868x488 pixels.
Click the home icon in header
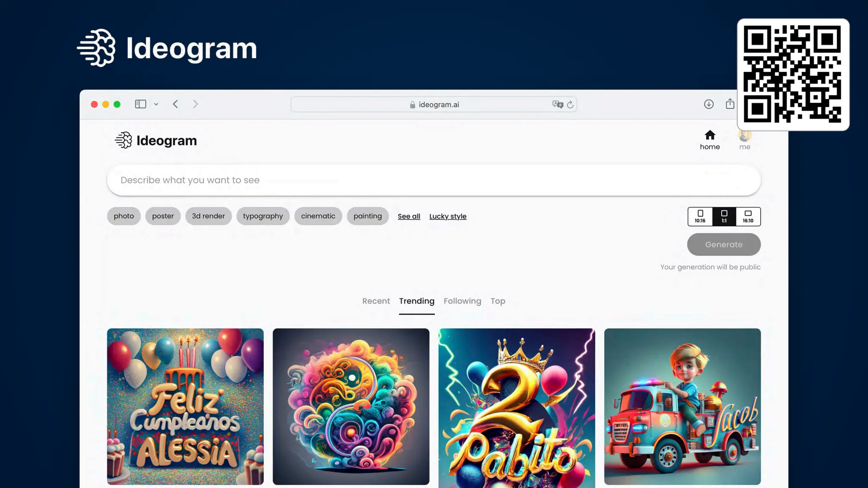coord(710,135)
